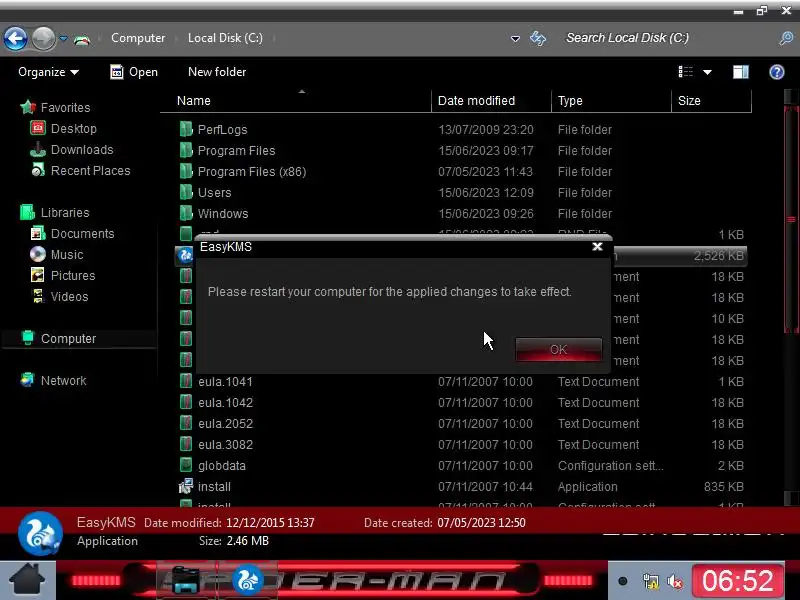Select Computer in the navigation pane
The image size is (800, 600).
point(68,338)
